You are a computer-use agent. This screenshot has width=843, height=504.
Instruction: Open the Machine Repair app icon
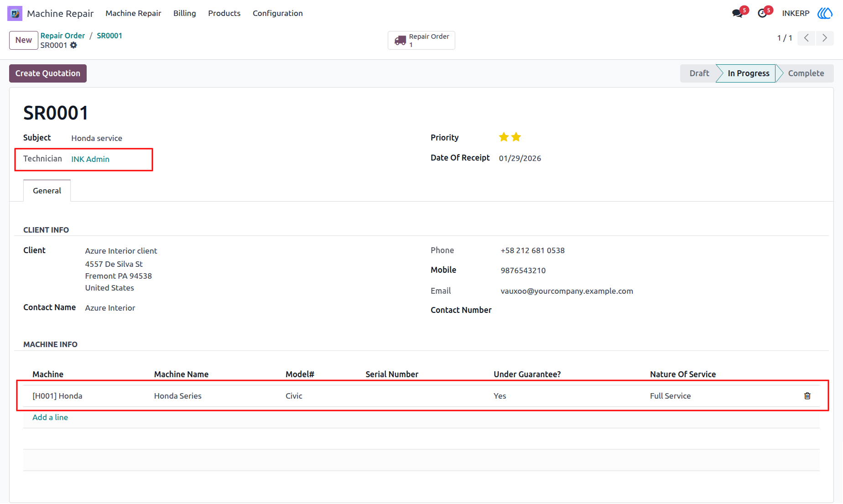(x=15, y=13)
